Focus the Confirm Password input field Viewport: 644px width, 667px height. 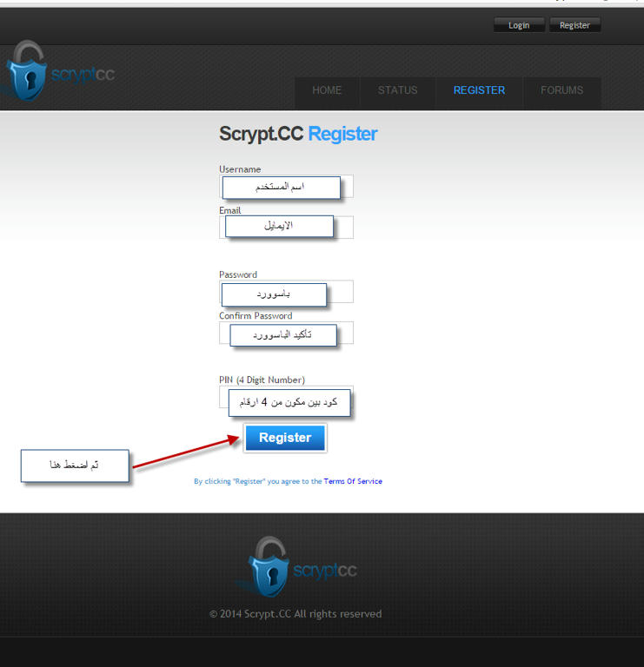[286, 333]
